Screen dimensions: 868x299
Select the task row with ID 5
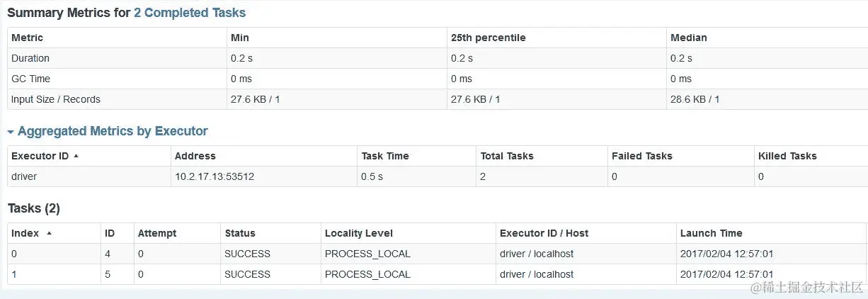[x=438, y=274]
